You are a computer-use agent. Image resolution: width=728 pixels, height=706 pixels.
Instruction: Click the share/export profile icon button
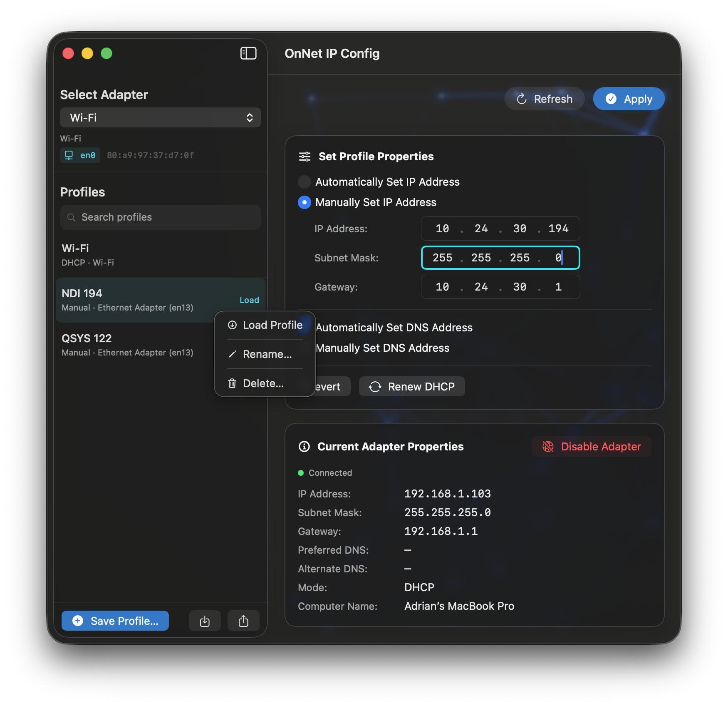(x=243, y=621)
